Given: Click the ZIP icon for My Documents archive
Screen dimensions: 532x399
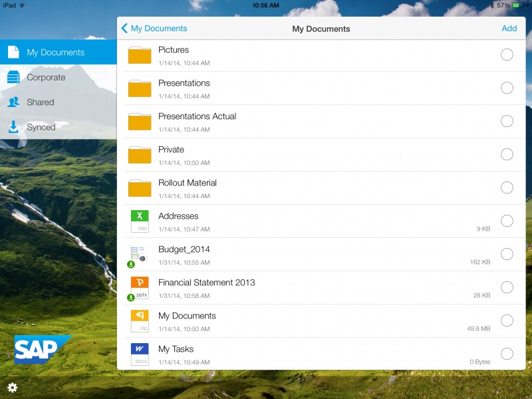Looking at the screenshot, I should click(x=139, y=321).
